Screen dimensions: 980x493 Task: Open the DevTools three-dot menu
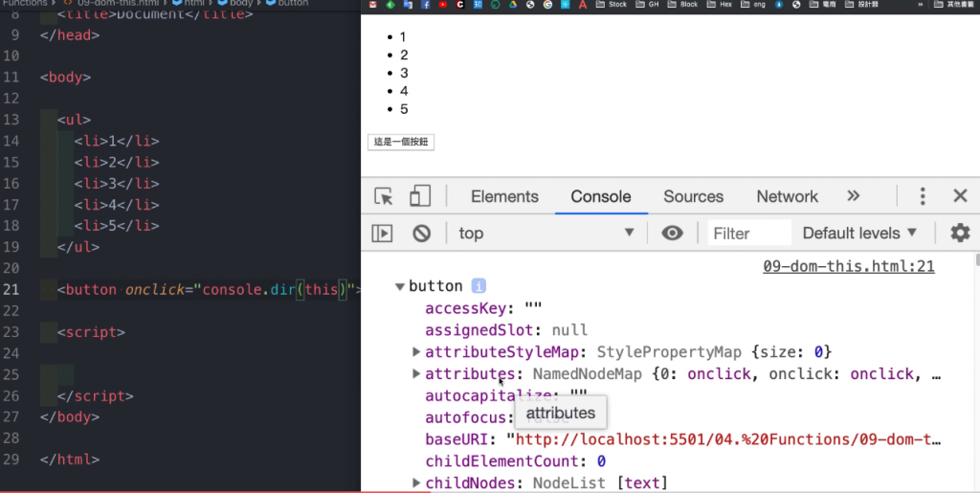(923, 196)
